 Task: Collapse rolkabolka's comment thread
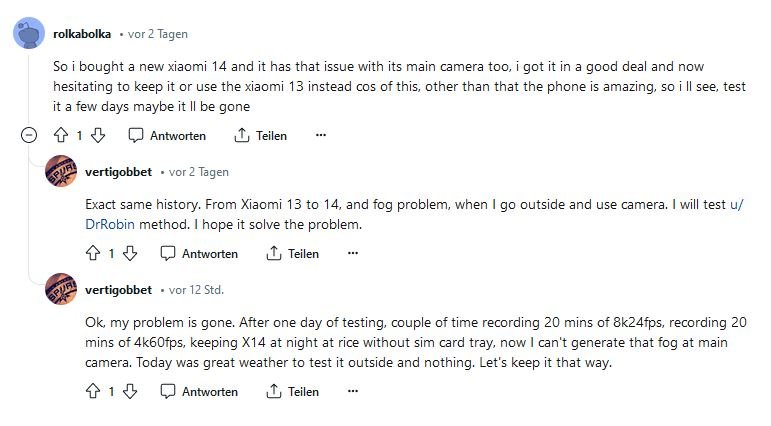click(29, 135)
